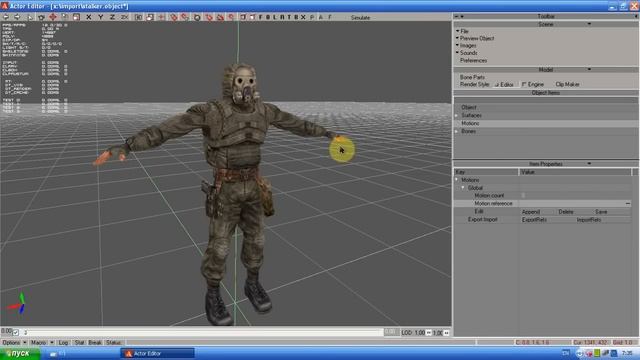This screenshot has width=640, height=360.
Task: Select the Scale tool toolbar icon
Action: (76, 17)
